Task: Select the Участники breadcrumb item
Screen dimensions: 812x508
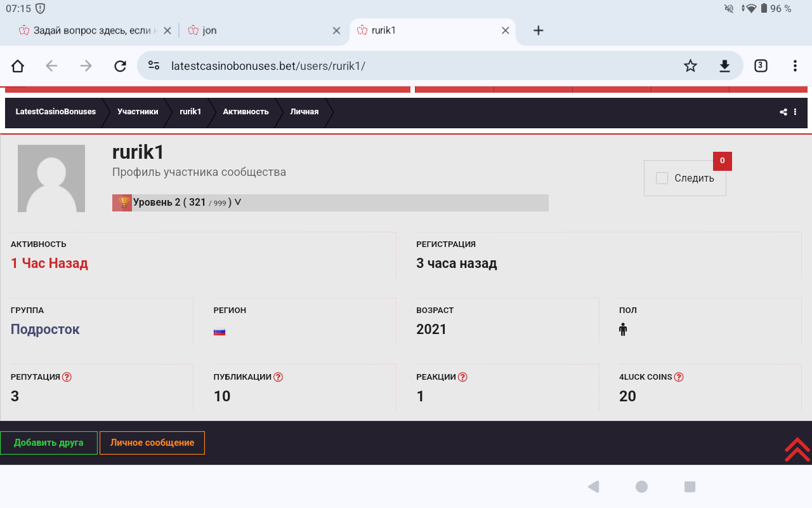Action: pyautogui.click(x=138, y=112)
